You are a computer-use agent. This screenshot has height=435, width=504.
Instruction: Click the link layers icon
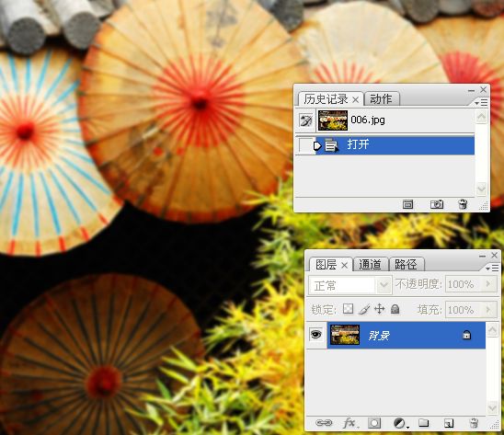click(x=324, y=422)
